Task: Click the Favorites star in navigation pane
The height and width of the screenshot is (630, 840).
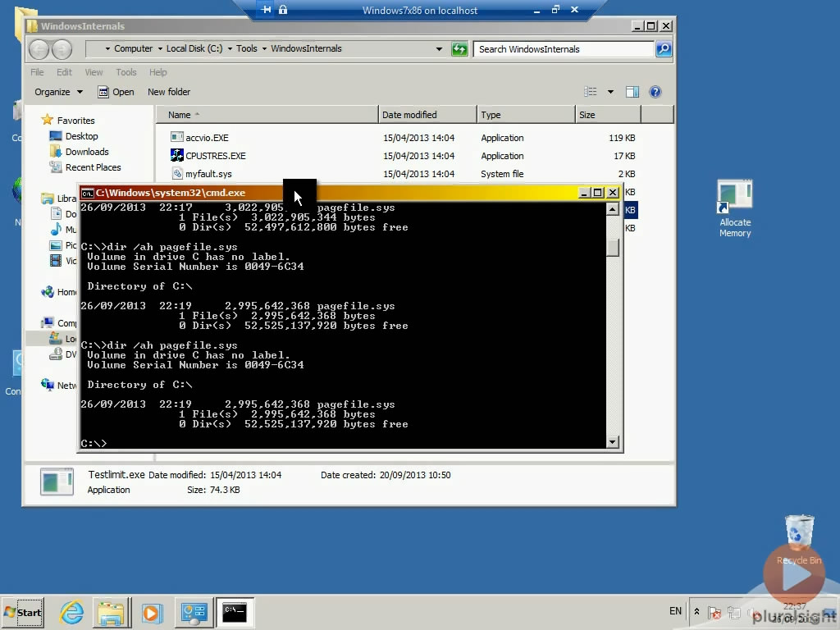Action: 47,120
